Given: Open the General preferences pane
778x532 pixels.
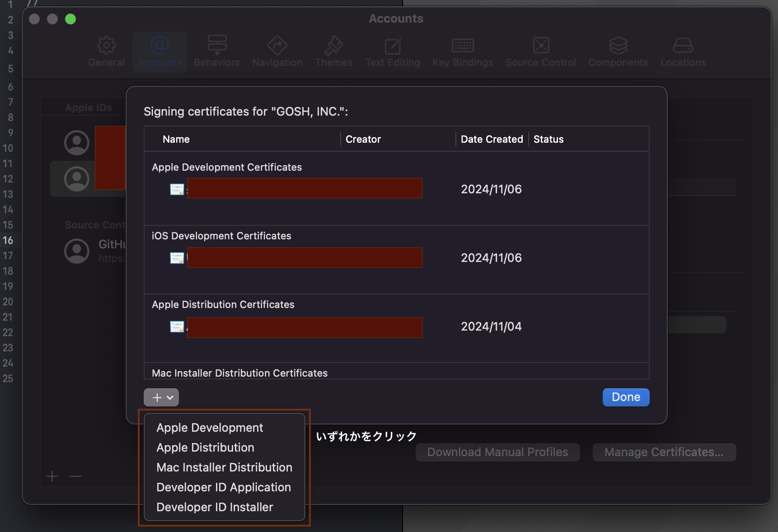Looking at the screenshot, I should (106, 51).
